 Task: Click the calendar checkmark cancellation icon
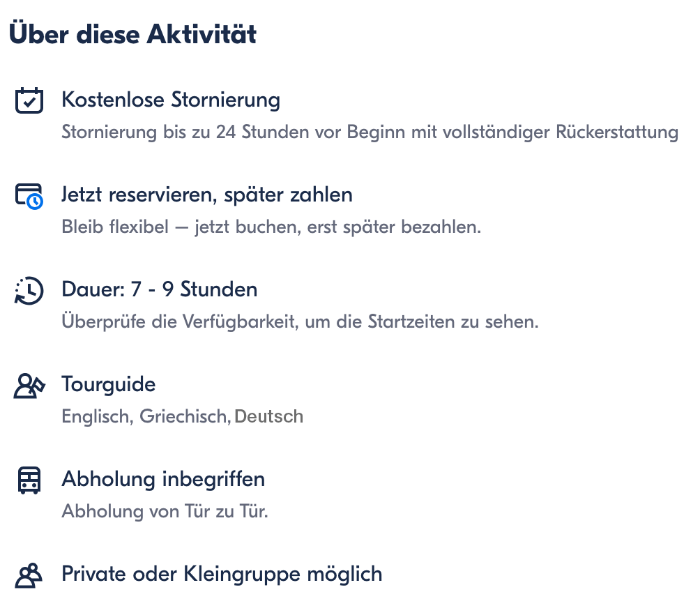[x=29, y=100]
